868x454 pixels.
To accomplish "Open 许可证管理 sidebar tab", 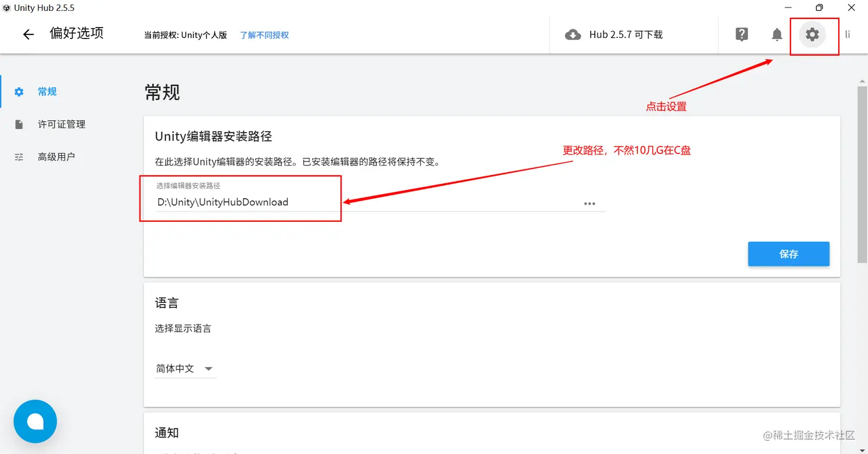I will 60,124.
